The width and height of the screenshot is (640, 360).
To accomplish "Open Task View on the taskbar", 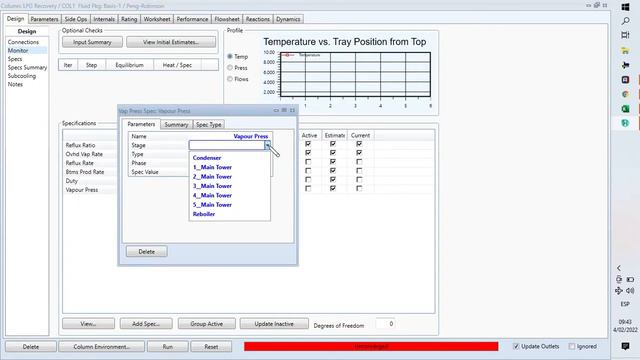I will [x=625, y=36].
